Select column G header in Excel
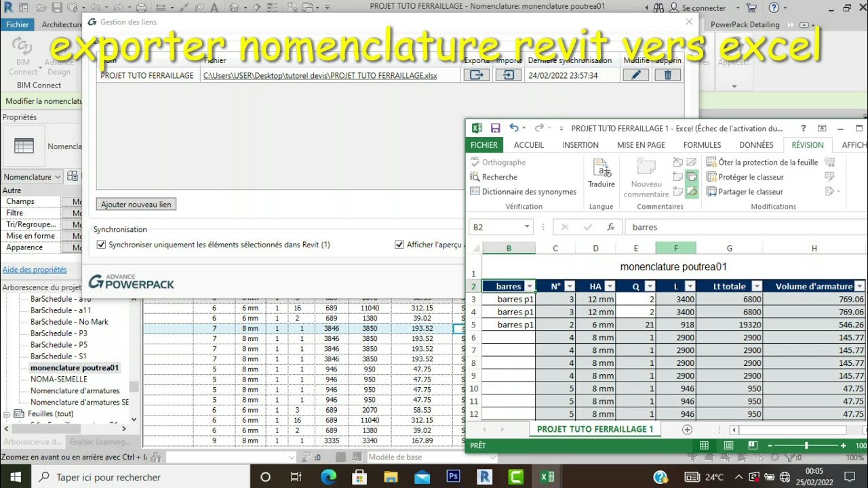868x488 pixels. click(729, 248)
